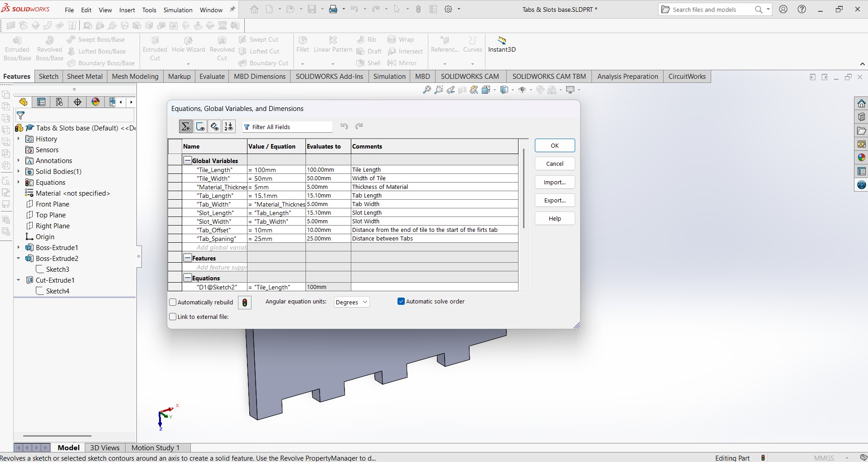868x462 pixels.
Task: Click the Import... button
Action: (555, 182)
